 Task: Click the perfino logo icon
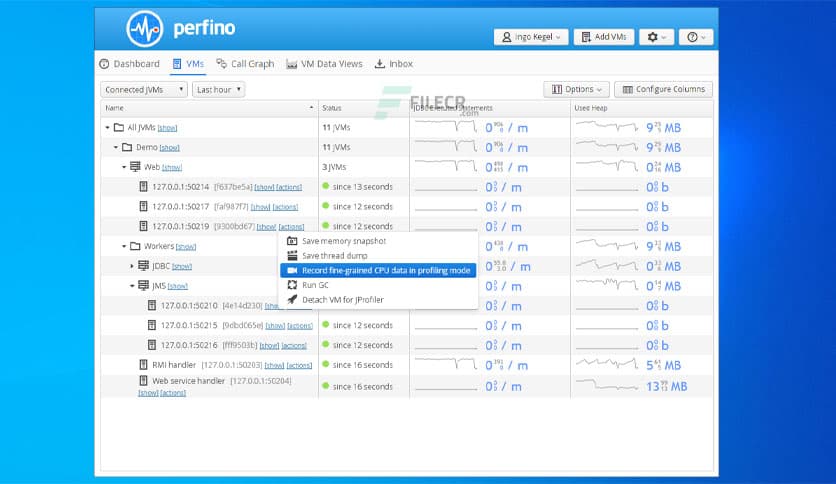pyautogui.click(x=144, y=29)
